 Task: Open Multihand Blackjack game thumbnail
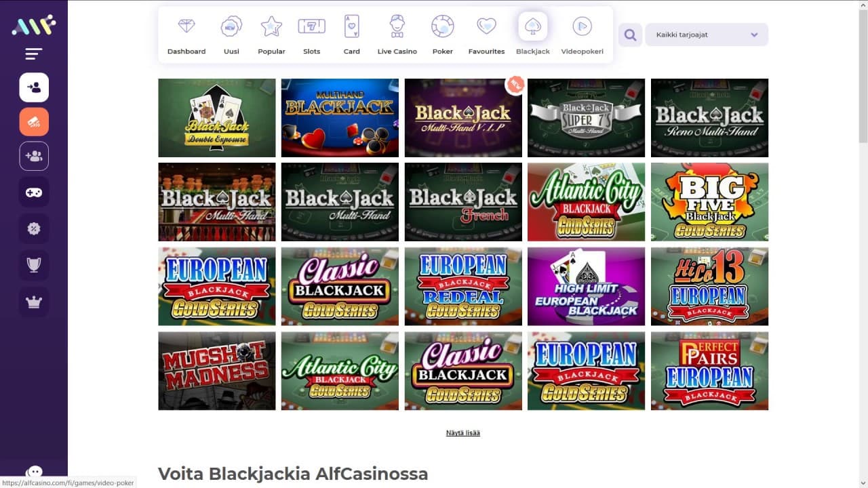pyautogui.click(x=340, y=118)
